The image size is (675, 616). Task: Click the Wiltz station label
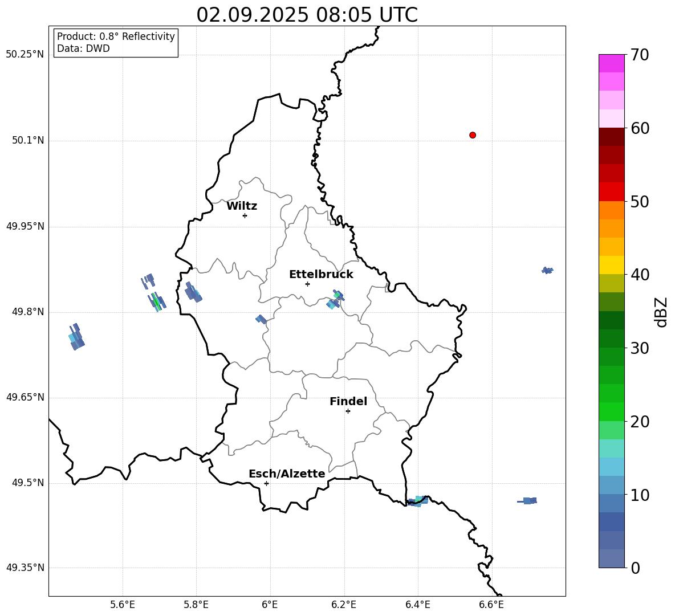point(242,206)
